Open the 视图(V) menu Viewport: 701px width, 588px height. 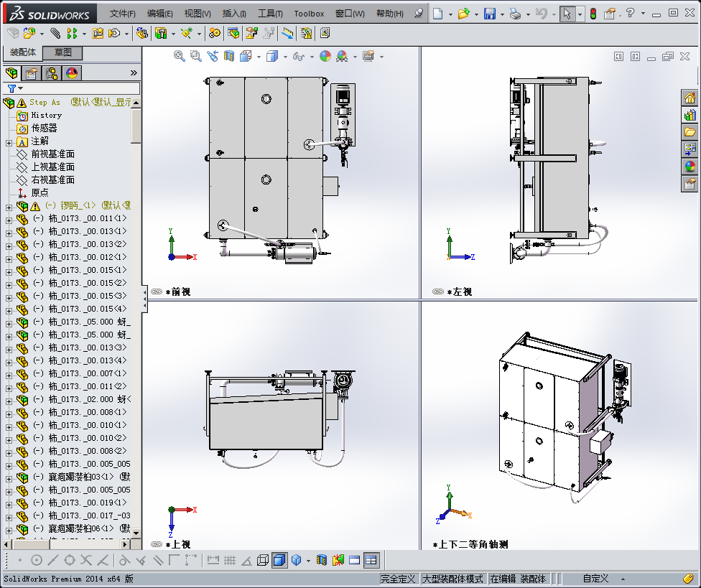(198, 14)
